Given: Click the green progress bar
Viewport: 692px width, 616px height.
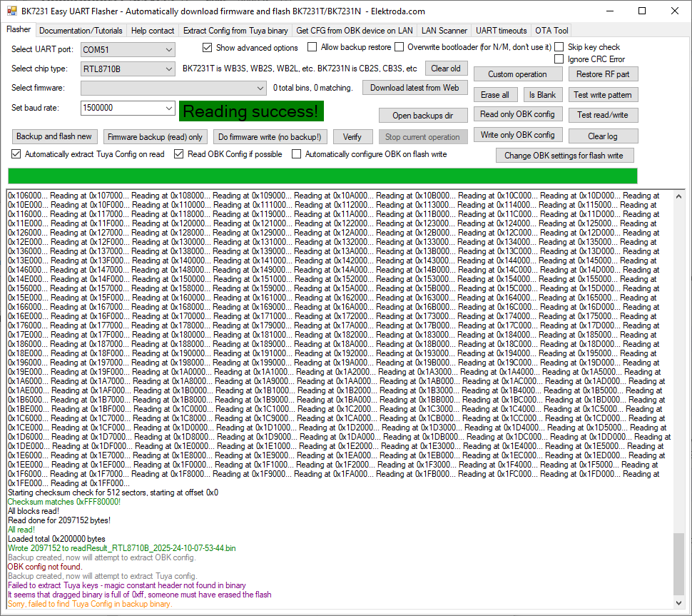Looking at the screenshot, I should (322, 176).
